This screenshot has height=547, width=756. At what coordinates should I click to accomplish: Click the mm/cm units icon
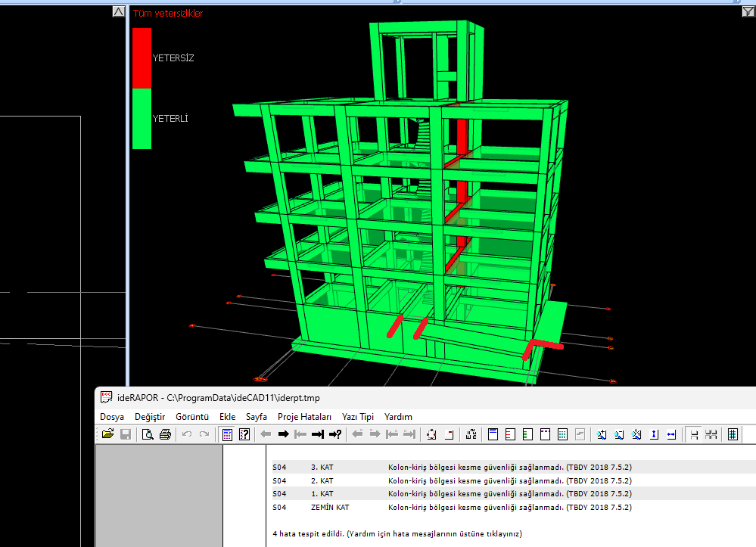point(471,434)
